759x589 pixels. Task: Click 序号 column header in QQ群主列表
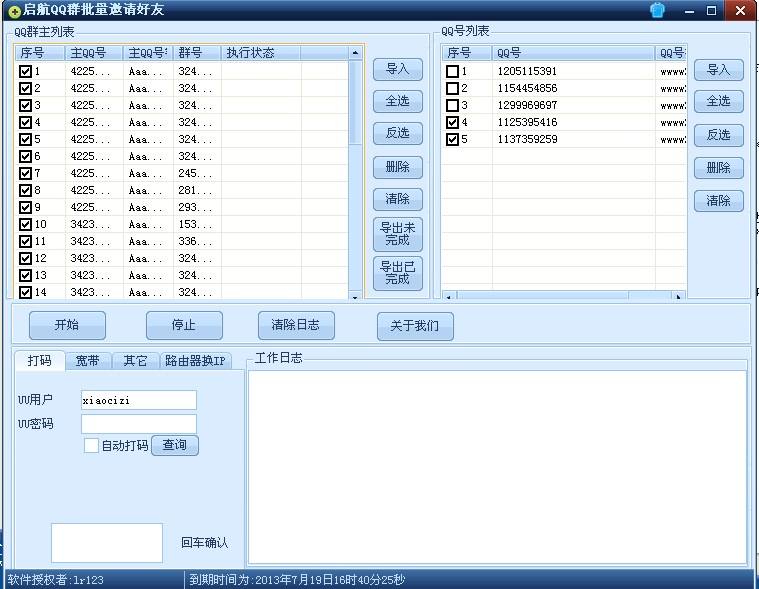(40, 53)
